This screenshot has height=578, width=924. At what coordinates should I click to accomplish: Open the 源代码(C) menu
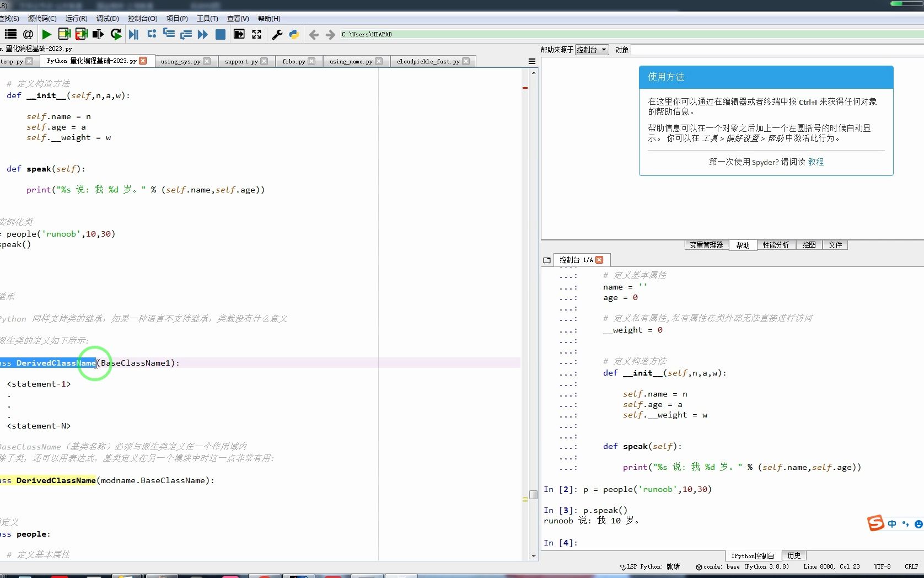(42, 18)
